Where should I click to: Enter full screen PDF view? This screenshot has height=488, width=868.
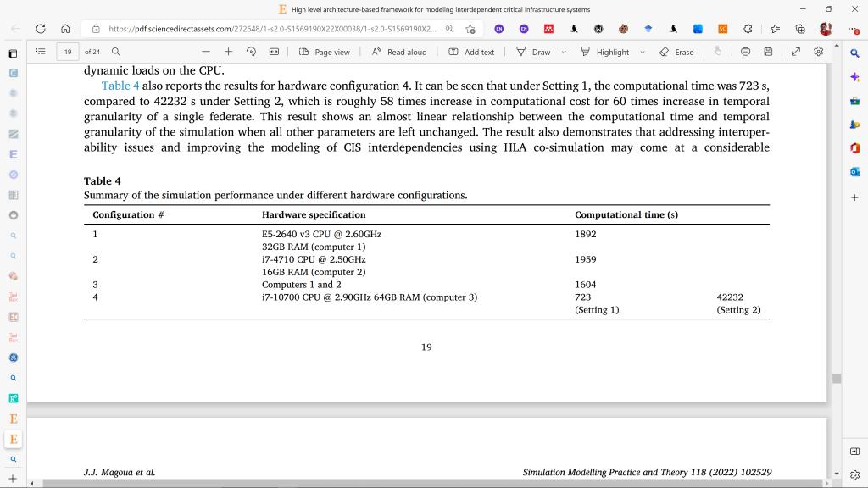click(x=795, y=52)
